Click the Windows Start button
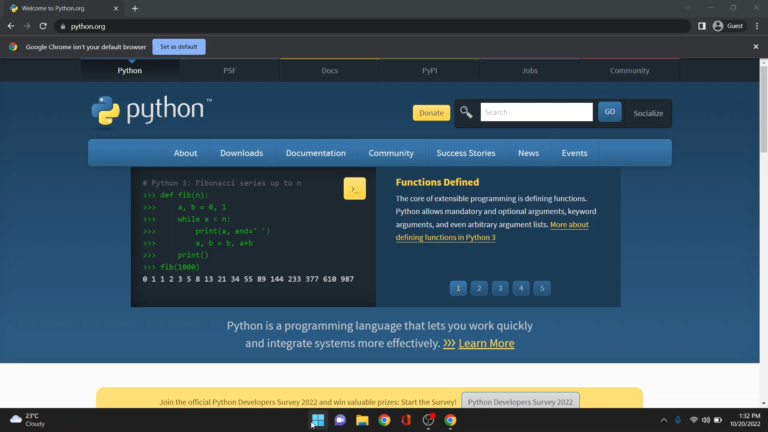The image size is (768, 432). [318, 420]
